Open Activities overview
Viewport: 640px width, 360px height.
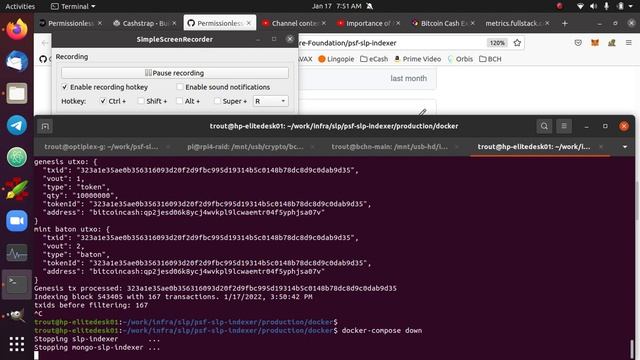tap(20, 6)
